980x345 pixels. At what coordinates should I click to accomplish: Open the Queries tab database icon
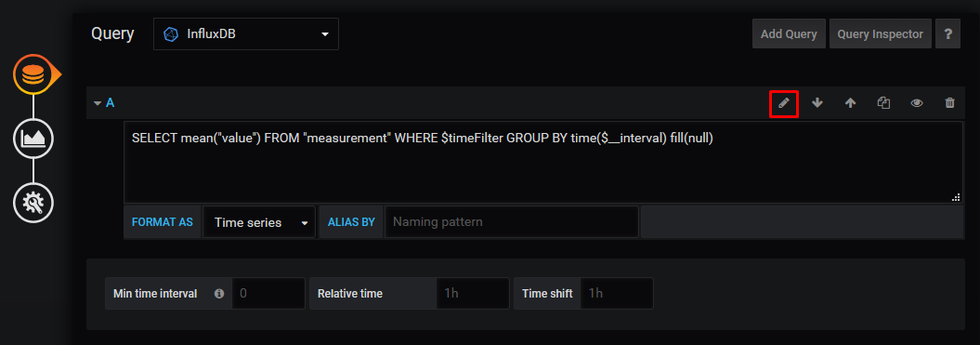click(33, 75)
